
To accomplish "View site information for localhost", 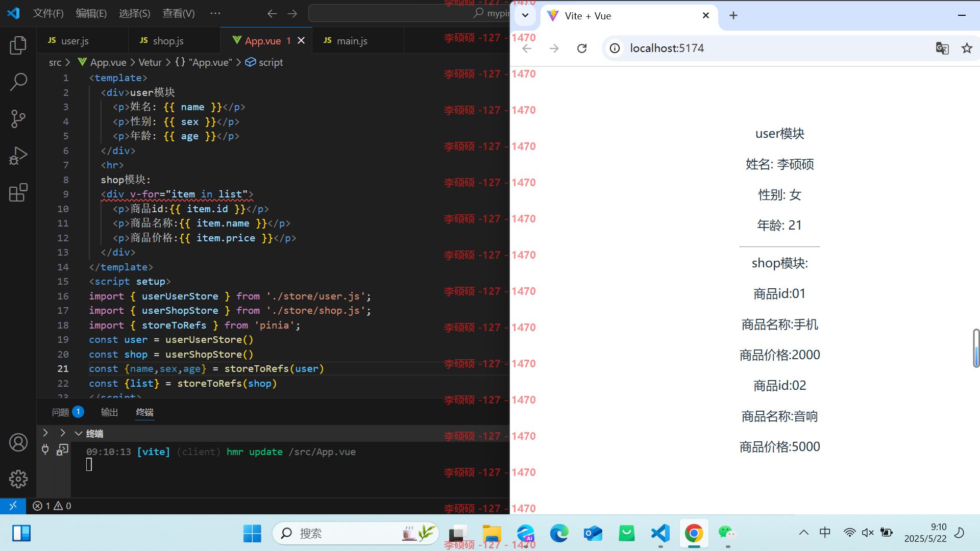I will tap(615, 48).
